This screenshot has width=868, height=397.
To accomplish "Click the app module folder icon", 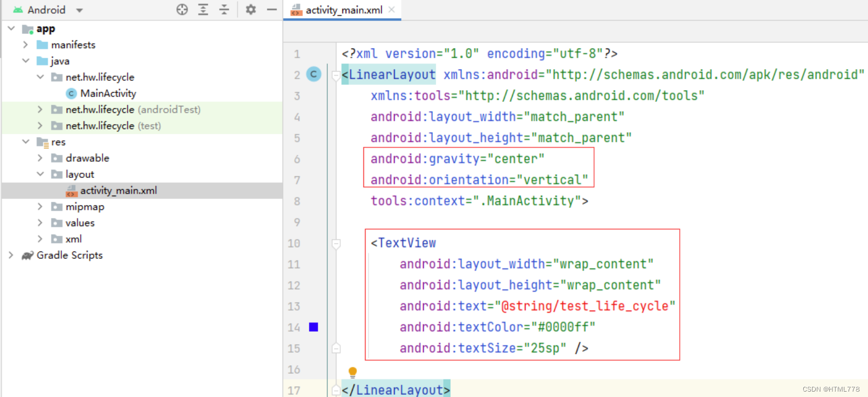I will click(27, 29).
